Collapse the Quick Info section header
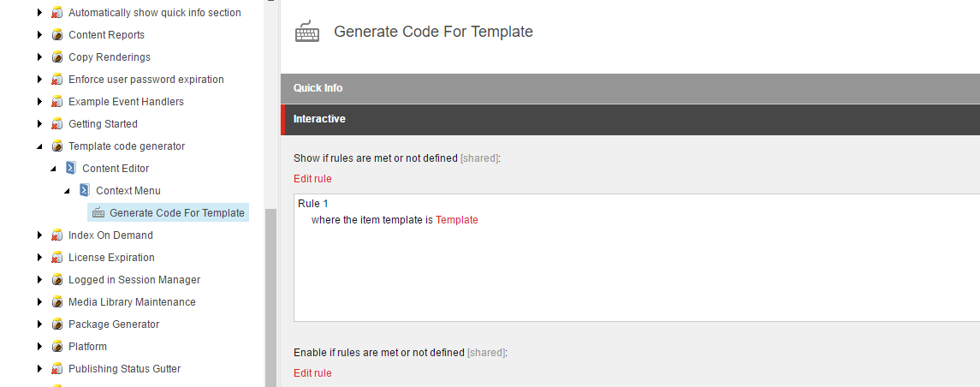The height and width of the screenshot is (387, 980). pyautogui.click(x=631, y=88)
